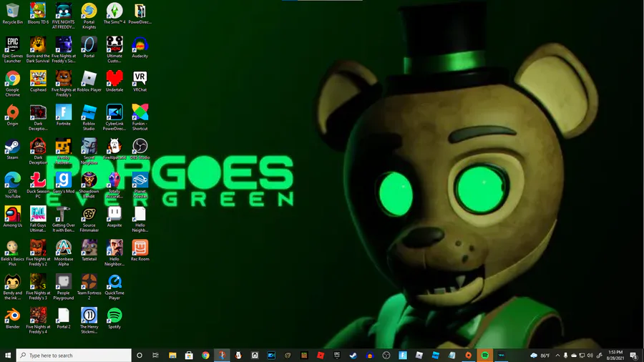Open Google Chrome desktop shortcut
The height and width of the screenshot is (362, 644).
[13, 84]
